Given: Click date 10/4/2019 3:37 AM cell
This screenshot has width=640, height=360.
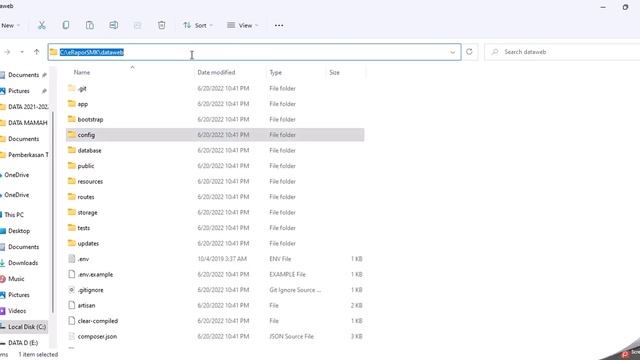Looking at the screenshot, I should coord(222,259).
